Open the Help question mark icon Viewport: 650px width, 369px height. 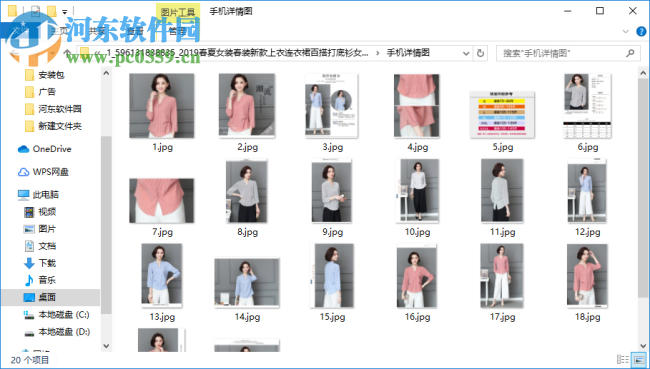point(641,32)
